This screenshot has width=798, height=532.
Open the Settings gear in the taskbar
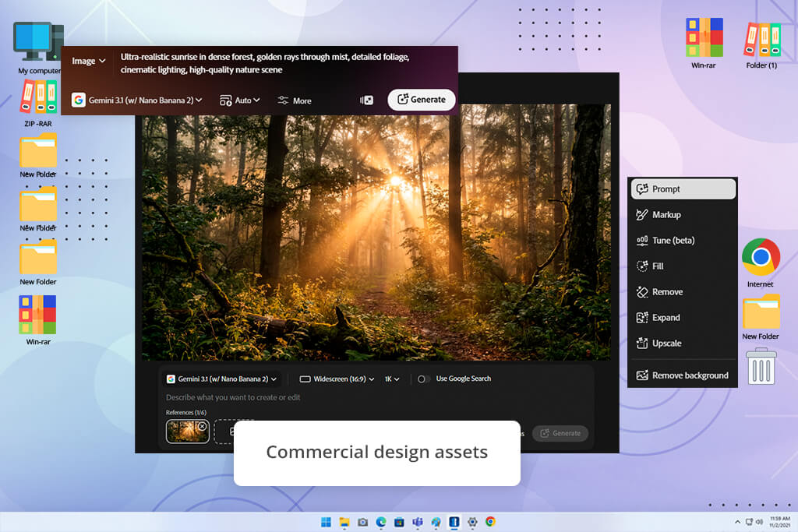point(472,522)
